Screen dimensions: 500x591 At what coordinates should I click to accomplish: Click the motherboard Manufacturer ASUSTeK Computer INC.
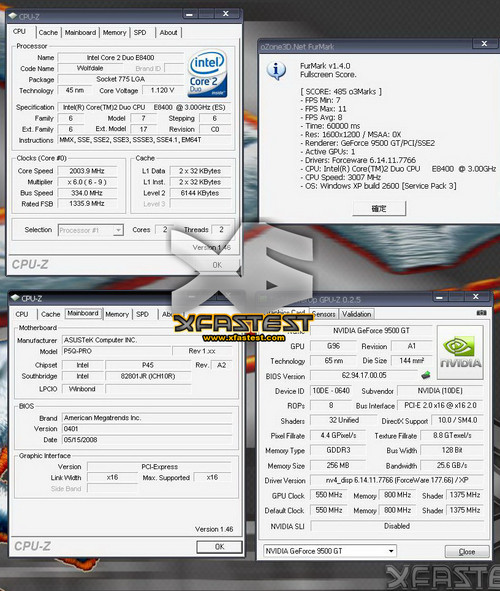[147, 340]
